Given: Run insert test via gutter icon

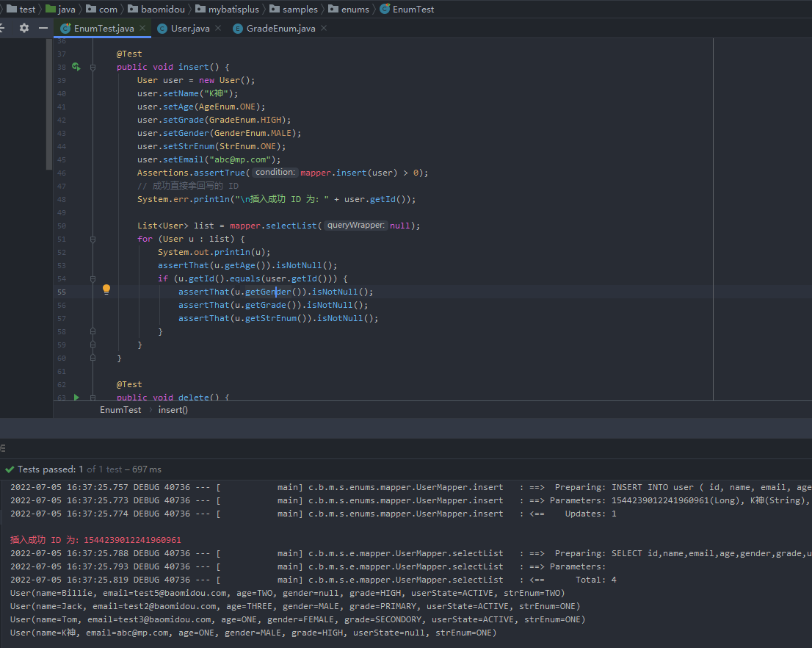Looking at the screenshot, I should (x=76, y=67).
